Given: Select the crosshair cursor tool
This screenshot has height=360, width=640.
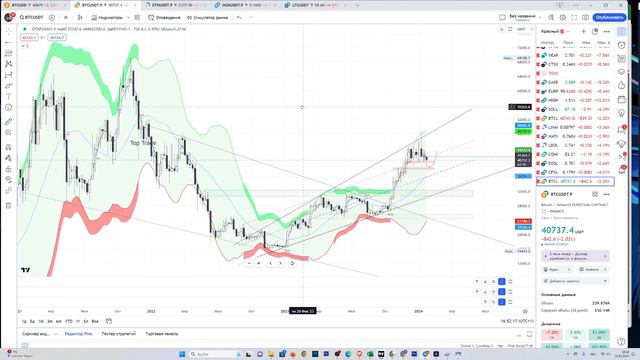Looking at the screenshot, I should [9, 31].
